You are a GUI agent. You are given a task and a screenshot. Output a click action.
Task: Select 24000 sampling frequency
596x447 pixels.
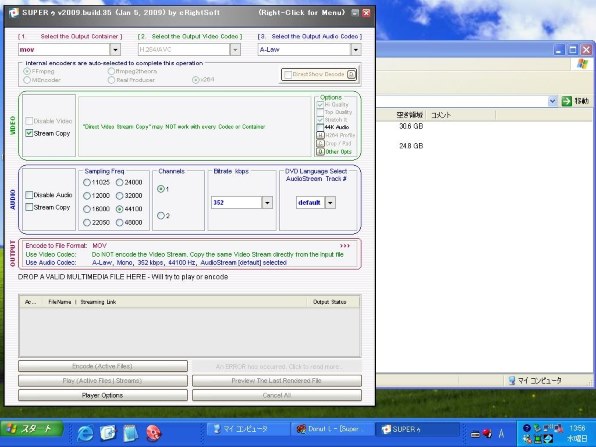coord(120,182)
